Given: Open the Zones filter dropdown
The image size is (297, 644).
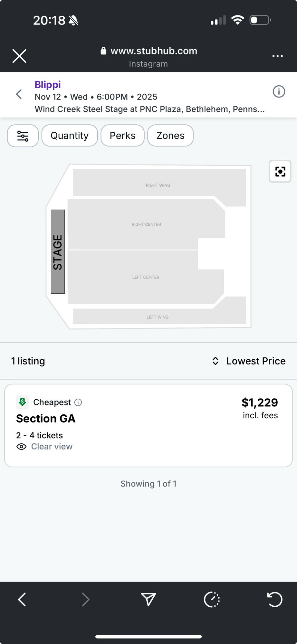Looking at the screenshot, I should pyautogui.click(x=170, y=136).
